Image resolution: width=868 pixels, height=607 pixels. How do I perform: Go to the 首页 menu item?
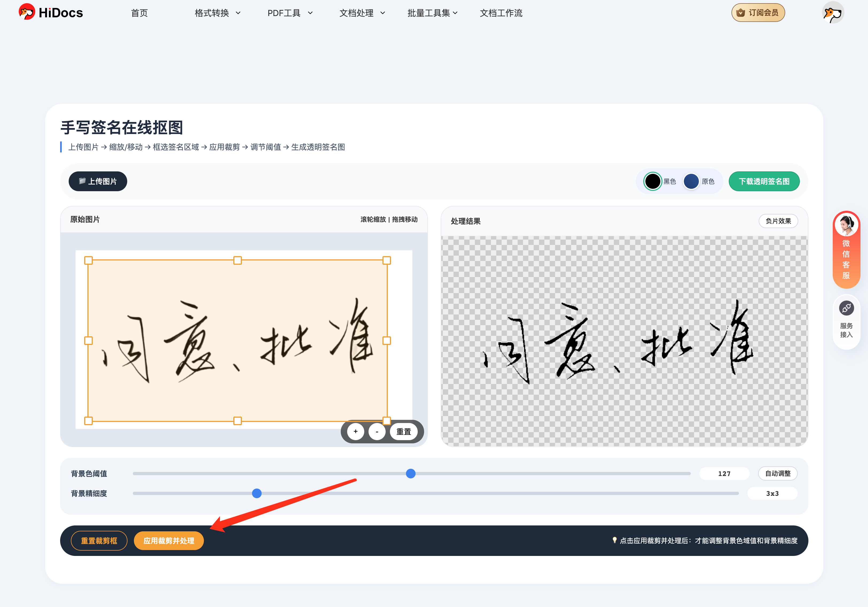click(x=139, y=13)
